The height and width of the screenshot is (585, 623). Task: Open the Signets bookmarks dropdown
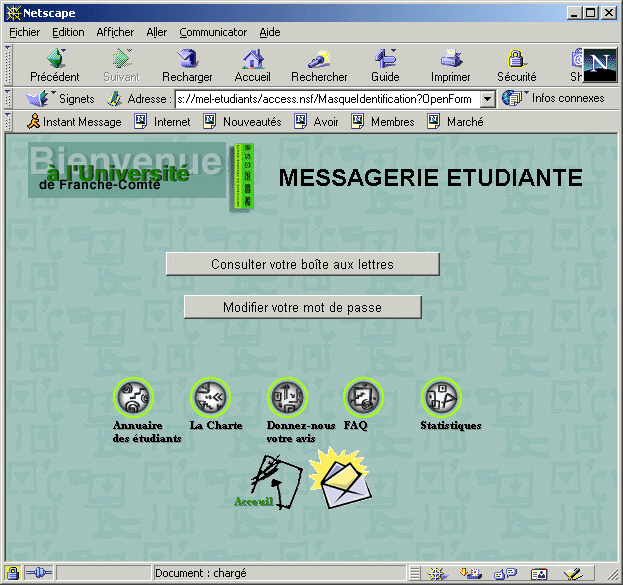click(x=62, y=99)
